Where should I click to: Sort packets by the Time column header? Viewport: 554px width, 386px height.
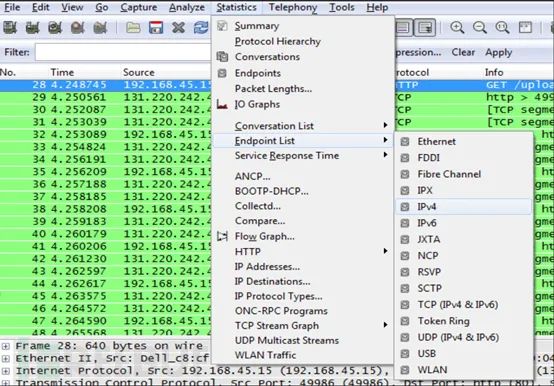point(62,72)
